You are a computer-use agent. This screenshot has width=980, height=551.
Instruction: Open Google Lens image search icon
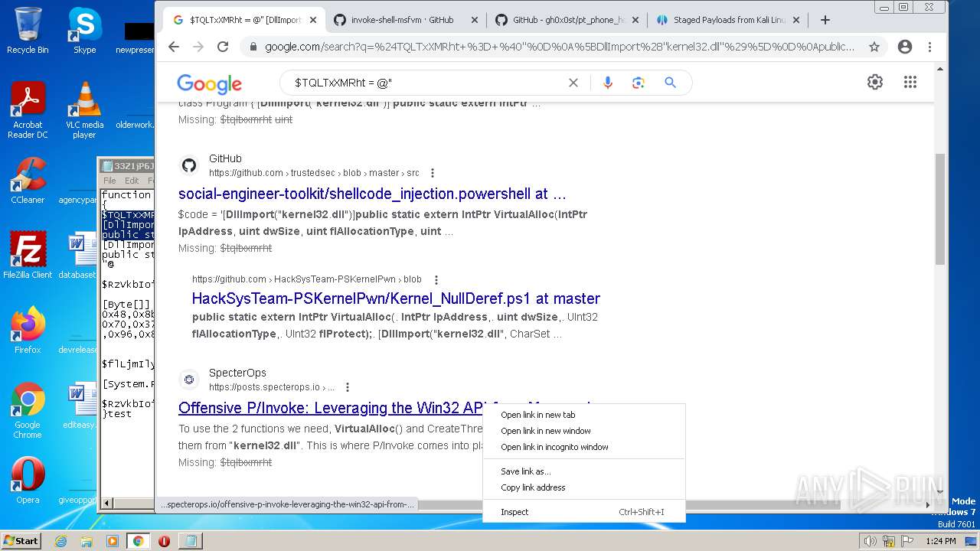(x=639, y=83)
